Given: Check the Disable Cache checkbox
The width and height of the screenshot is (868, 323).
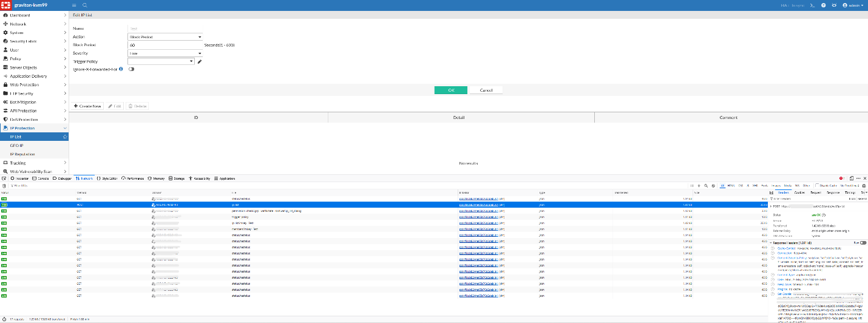Looking at the screenshot, I should [818, 185].
